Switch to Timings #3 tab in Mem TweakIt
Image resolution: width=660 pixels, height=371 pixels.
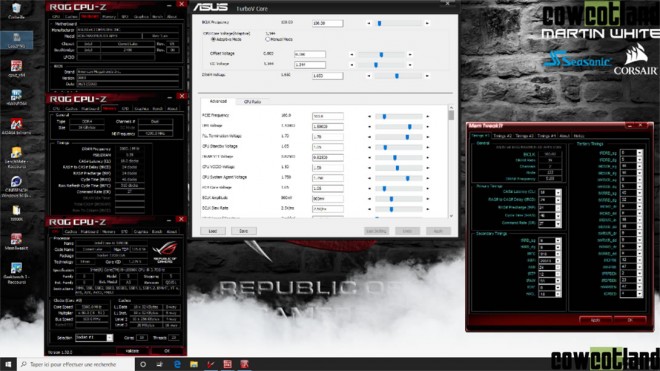(524, 136)
